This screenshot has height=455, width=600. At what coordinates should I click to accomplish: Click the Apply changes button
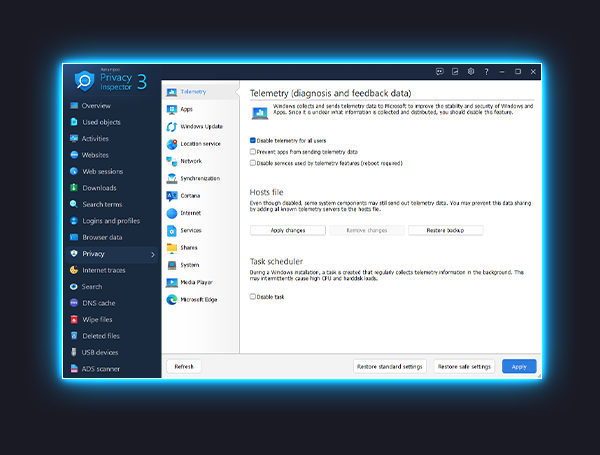click(x=288, y=230)
